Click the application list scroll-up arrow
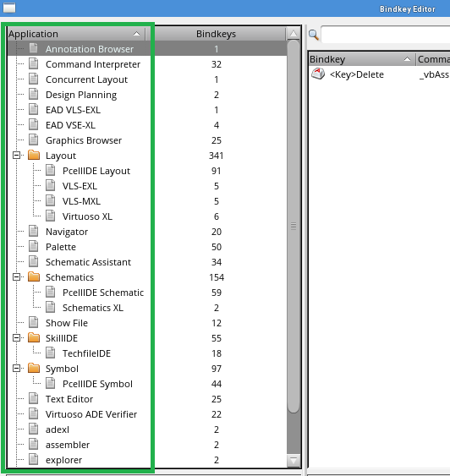450x476 pixels. point(294,34)
